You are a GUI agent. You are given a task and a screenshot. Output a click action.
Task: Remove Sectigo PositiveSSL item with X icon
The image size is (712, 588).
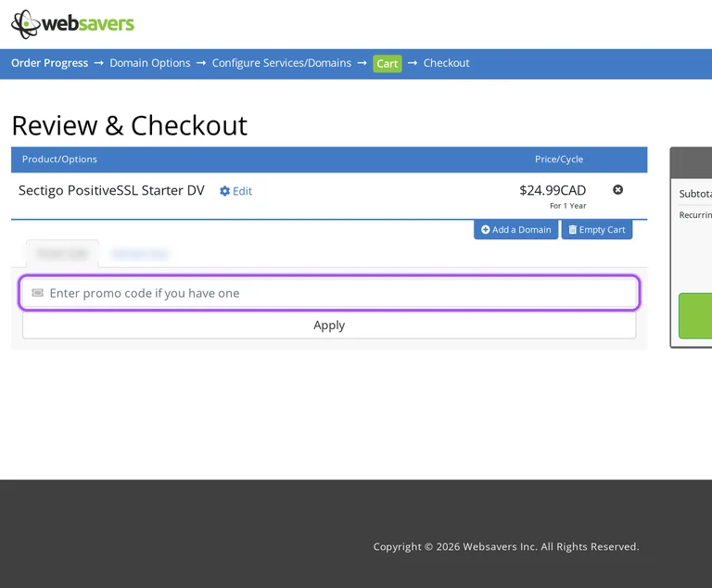(617, 190)
